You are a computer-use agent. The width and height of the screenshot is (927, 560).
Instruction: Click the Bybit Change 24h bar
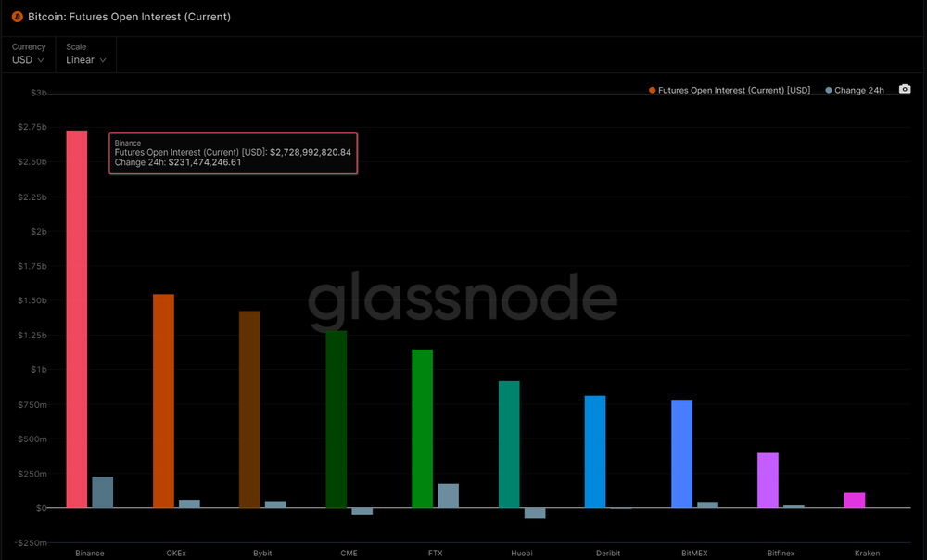click(x=275, y=504)
